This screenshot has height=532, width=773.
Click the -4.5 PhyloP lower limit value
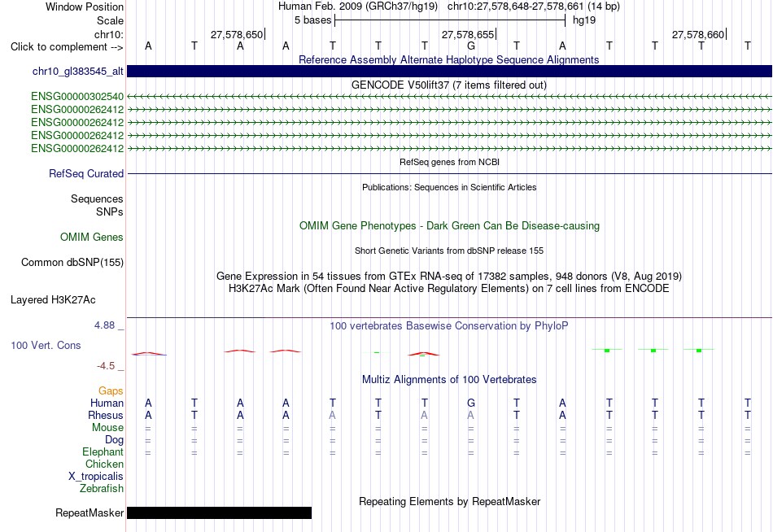coord(106,366)
